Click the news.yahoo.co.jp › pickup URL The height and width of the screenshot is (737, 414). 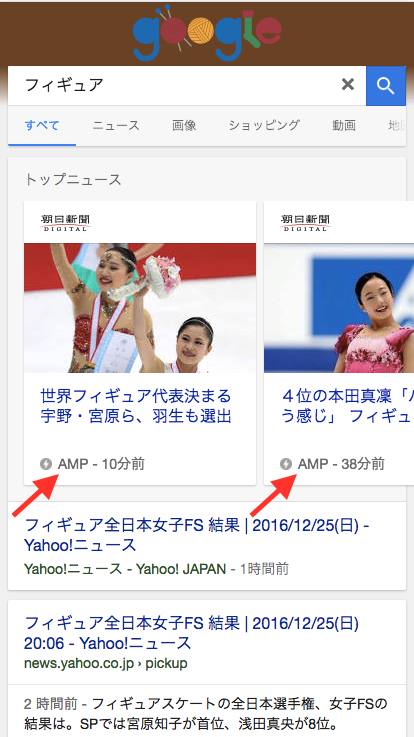click(x=106, y=664)
